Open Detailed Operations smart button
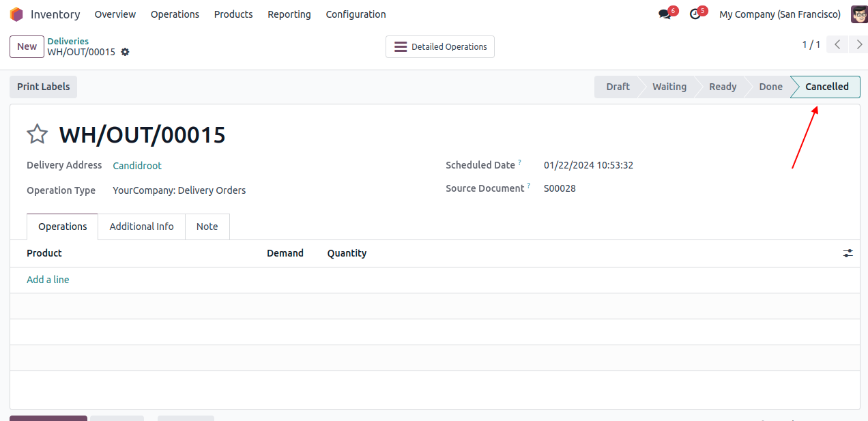The height and width of the screenshot is (421, 868). tap(440, 47)
